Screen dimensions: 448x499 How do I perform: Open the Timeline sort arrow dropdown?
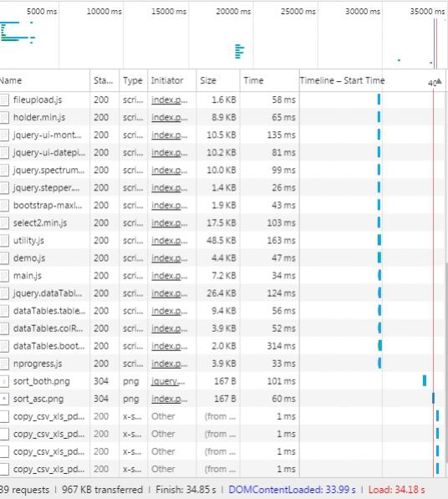point(439,81)
